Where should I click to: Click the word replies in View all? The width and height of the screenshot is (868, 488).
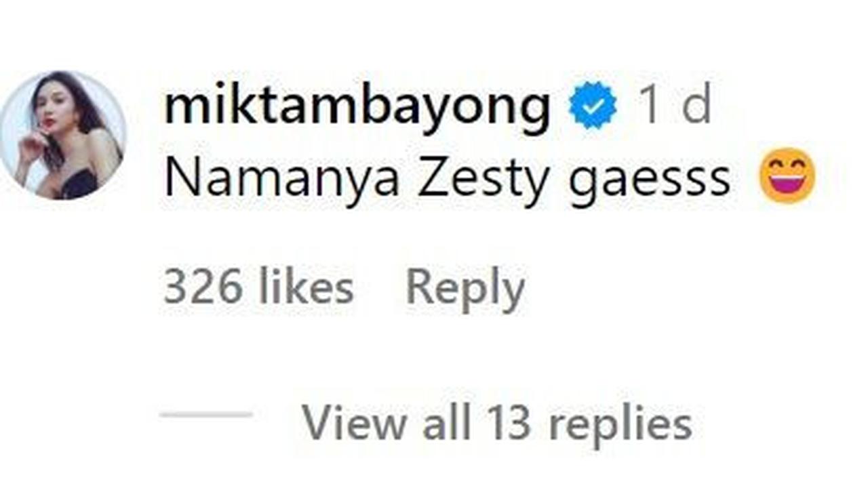620,424
